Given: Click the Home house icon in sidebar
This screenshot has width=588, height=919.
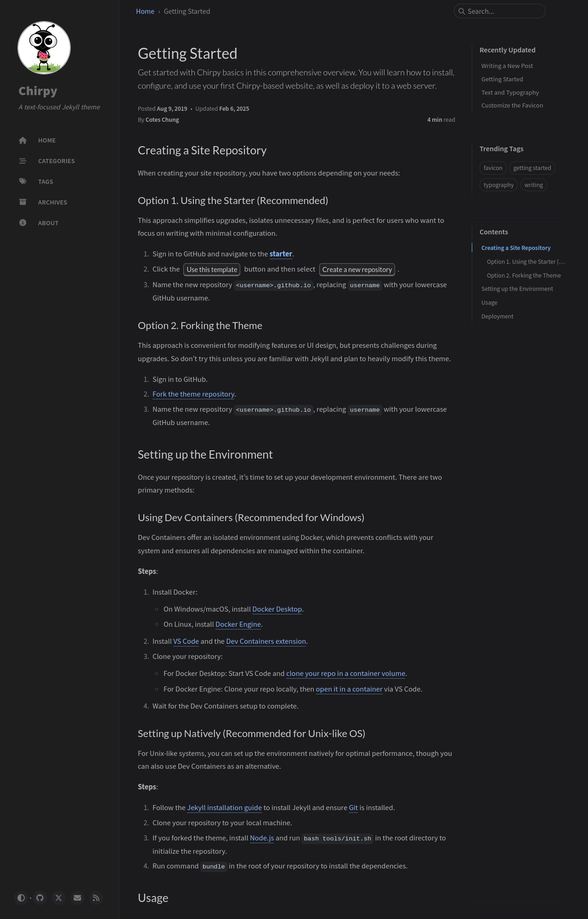Looking at the screenshot, I should pos(23,140).
